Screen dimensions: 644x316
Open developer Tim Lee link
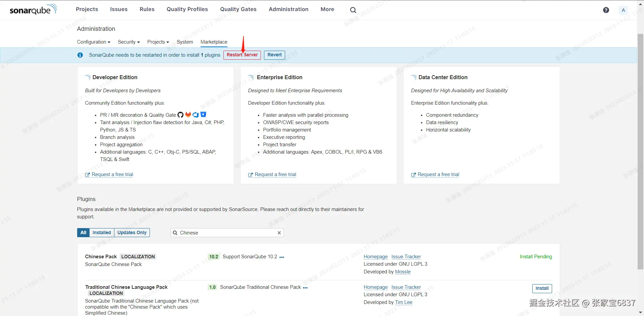point(404,303)
